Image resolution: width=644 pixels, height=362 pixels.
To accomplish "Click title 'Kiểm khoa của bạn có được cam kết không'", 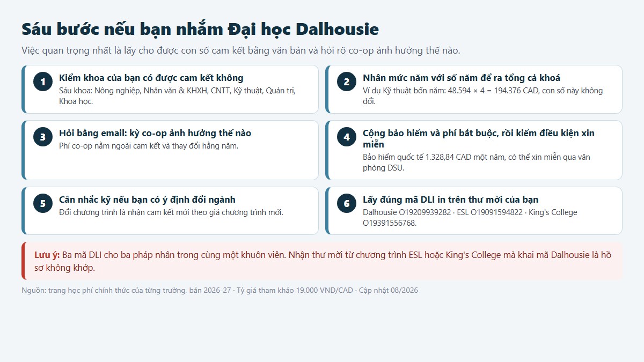I will [151, 78].
